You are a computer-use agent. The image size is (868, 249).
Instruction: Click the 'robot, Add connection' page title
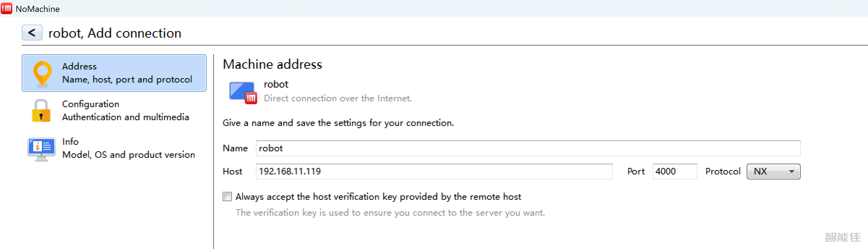[x=115, y=33]
